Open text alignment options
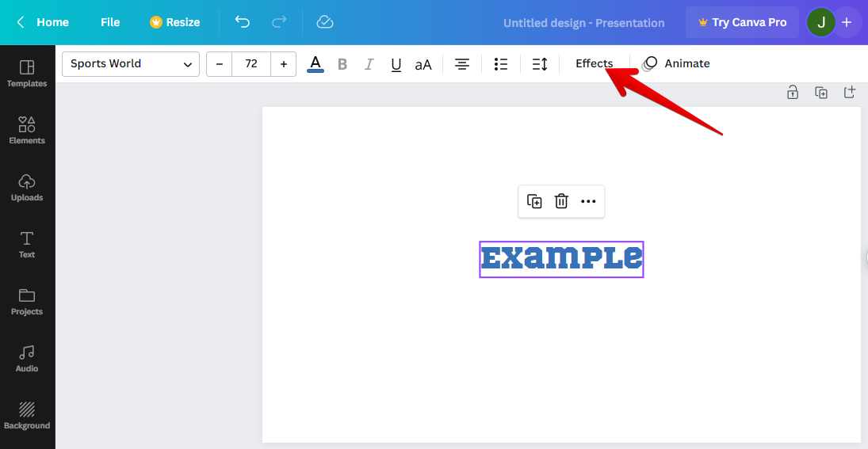The width and height of the screenshot is (868, 449). tap(462, 64)
